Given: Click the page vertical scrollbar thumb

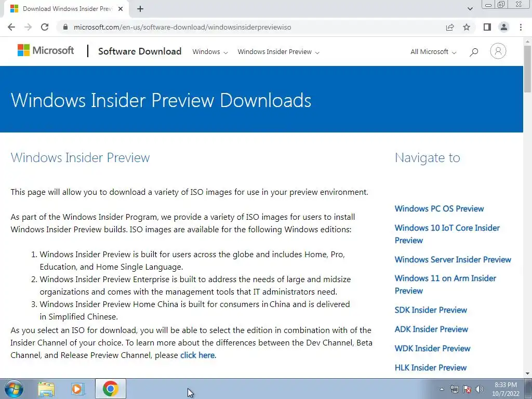Looking at the screenshot, I should tap(528, 69).
